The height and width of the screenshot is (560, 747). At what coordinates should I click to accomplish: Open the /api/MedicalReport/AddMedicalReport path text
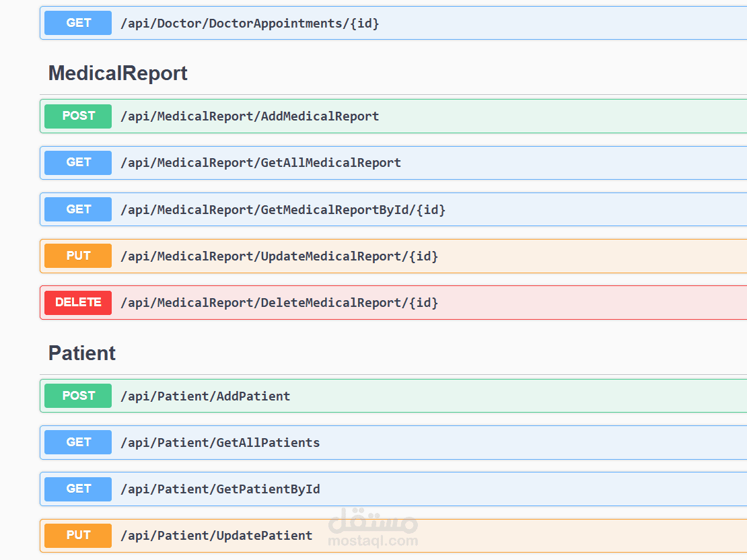tap(250, 116)
